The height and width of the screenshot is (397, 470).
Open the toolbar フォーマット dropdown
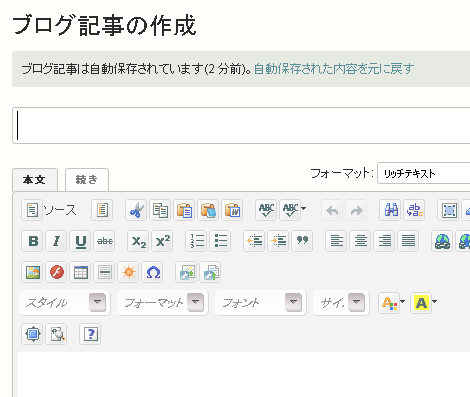(163, 303)
